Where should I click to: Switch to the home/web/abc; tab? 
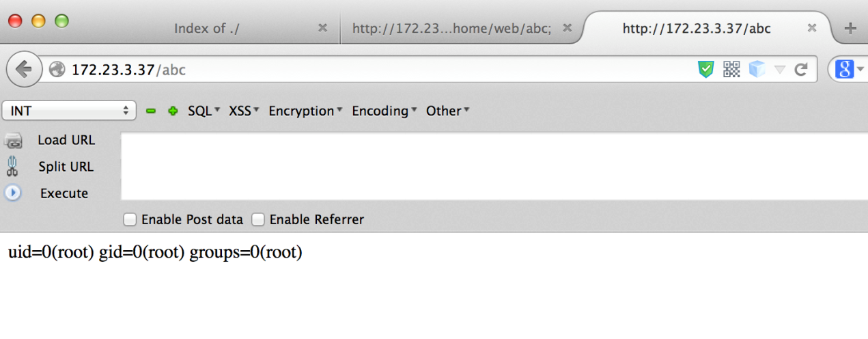pos(462,28)
